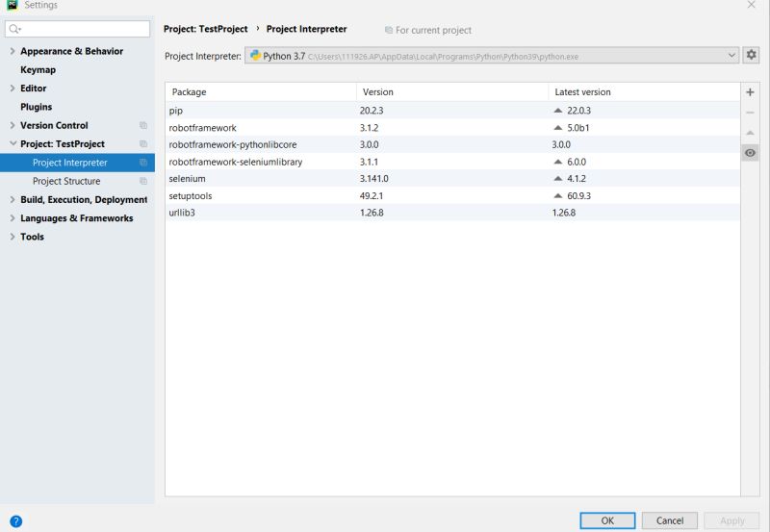This screenshot has height=532, width=770.
Task: Click upgrade arrow icon for pip
Action: point(558,111)
